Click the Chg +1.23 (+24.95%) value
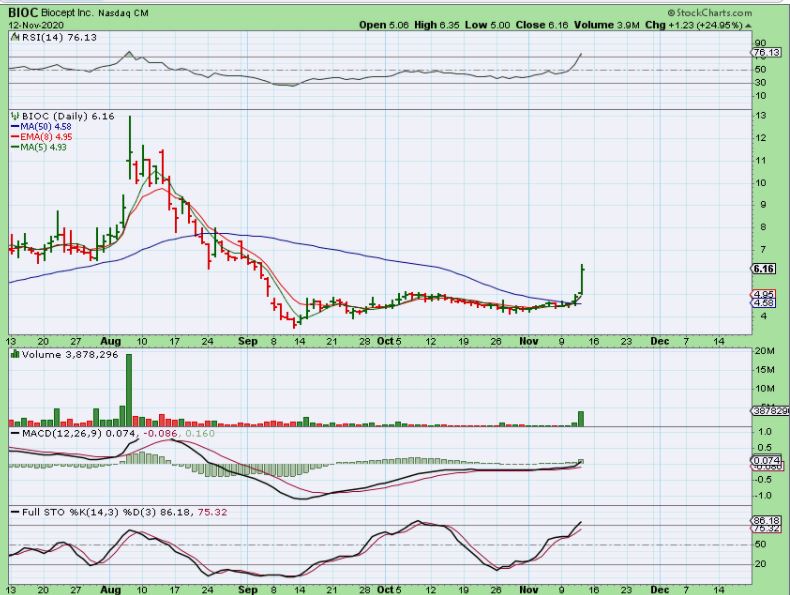The height and width of the screenshot is (595, 790). (x=694, y=25)
